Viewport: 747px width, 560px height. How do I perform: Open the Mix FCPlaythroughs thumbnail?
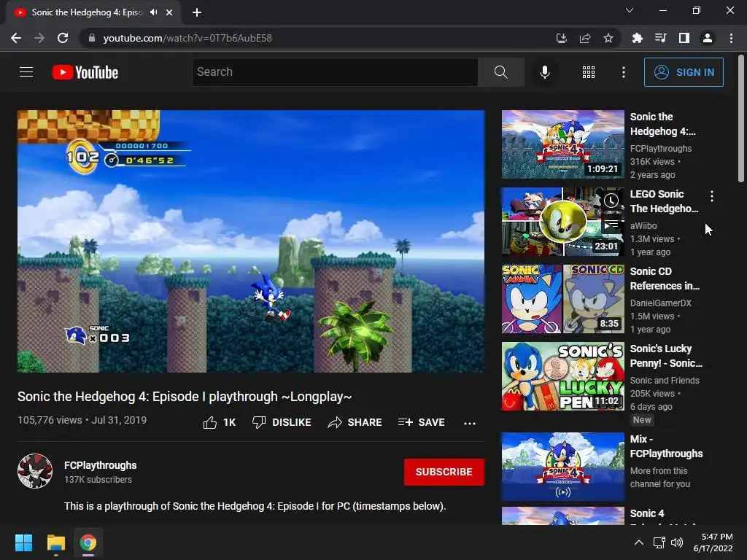pos(562,467)
